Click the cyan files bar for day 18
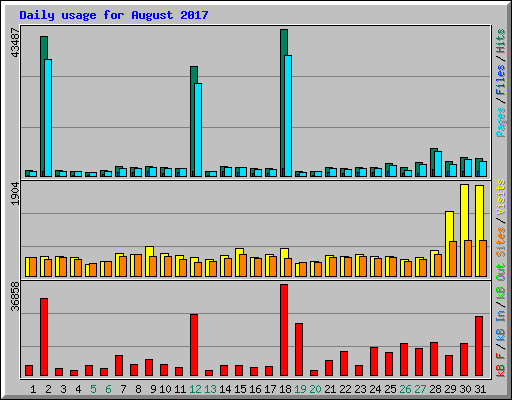 click(288, 116)
